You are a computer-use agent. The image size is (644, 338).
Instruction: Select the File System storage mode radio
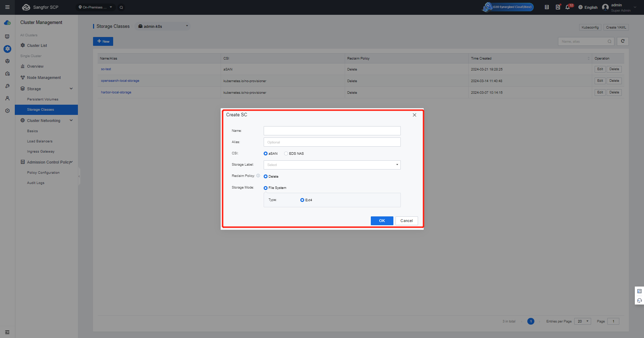[265, 188]
